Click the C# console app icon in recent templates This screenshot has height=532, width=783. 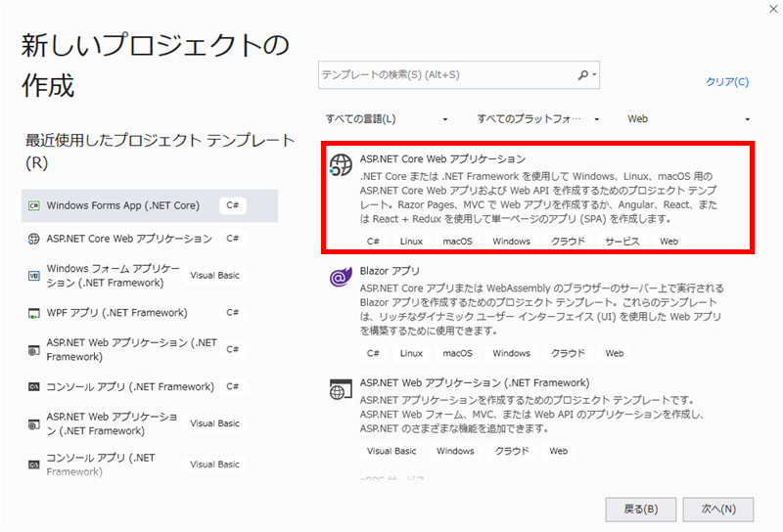pyautogui.click(x=33, y=386)
